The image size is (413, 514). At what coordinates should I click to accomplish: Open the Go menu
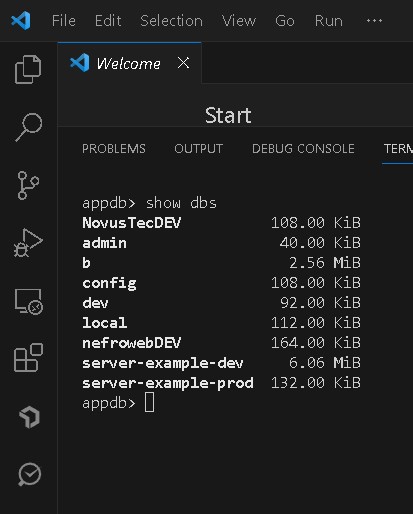coord(285,21)
